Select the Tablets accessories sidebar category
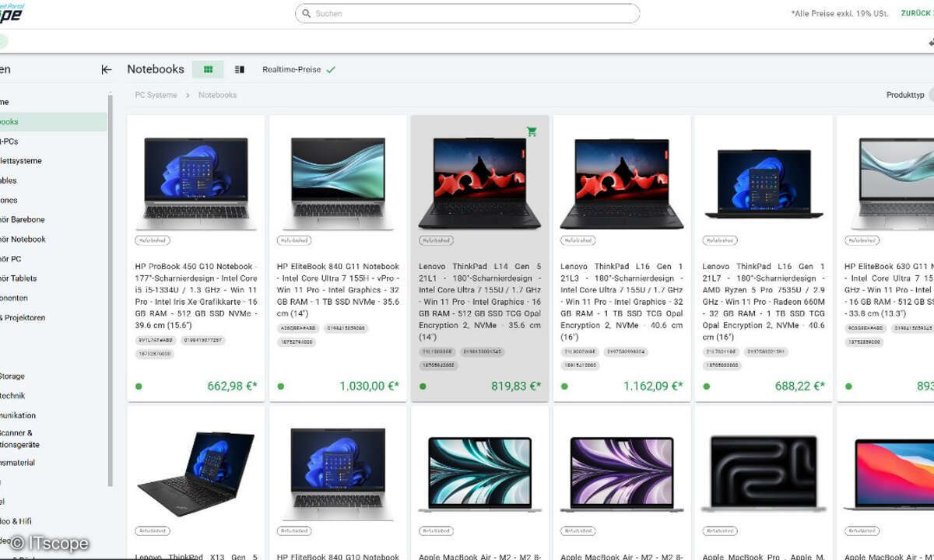The height and width of the screenshot is (560, 934). point(19,278)
